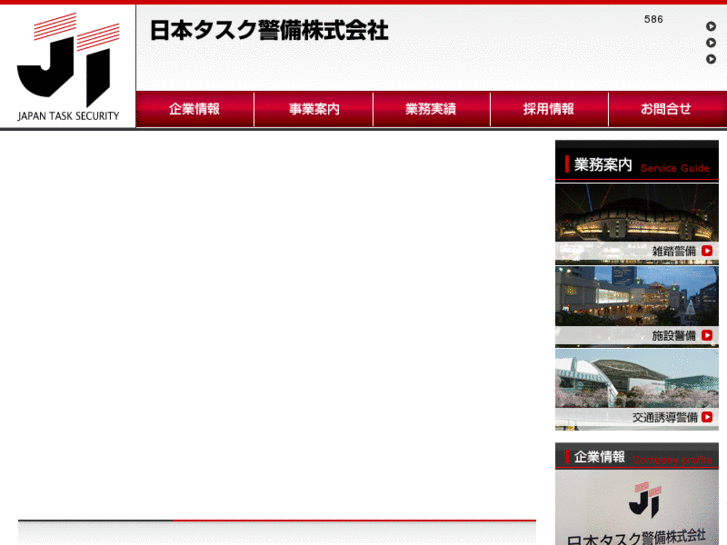This screenshot has height=545, width=727.
Task: Open the 施設警備 link
Action: 674,335
